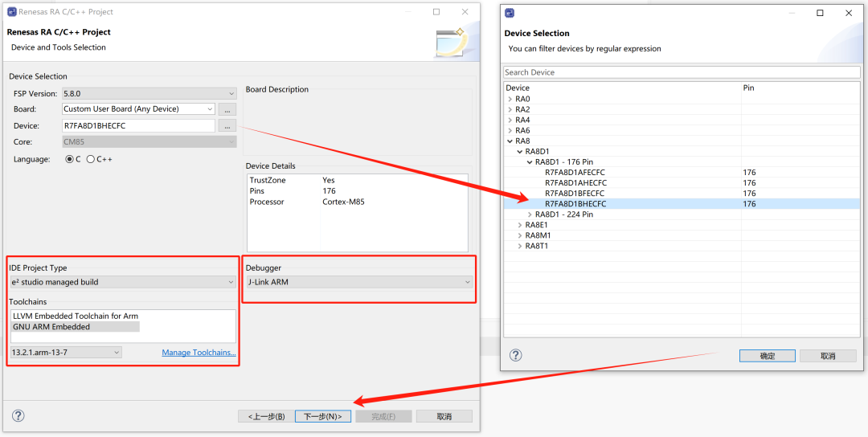This screenshot has height=437, width=868.
Task: Click the Processor Cortex-M85 detail row
Action: tap(357, 202)
